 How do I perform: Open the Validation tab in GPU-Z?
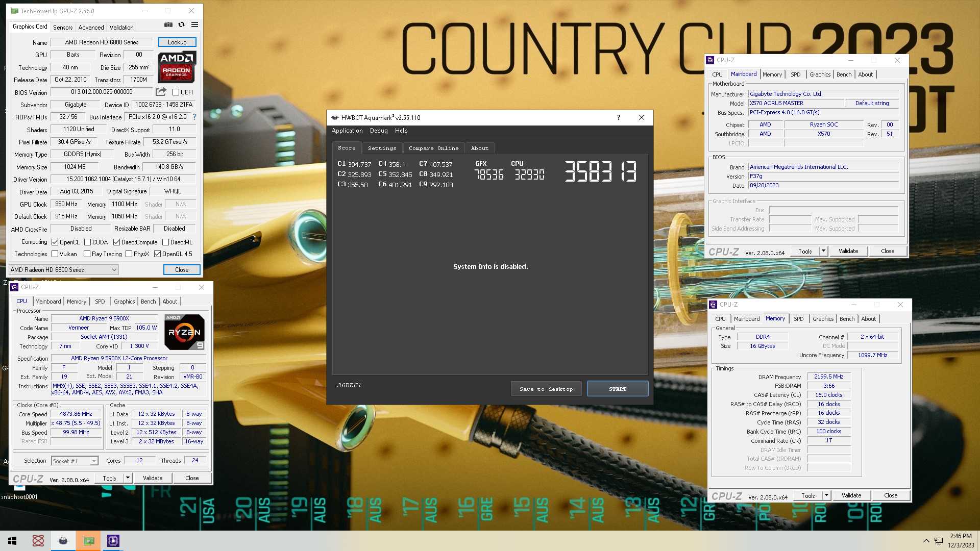click(x=121, y=28)
